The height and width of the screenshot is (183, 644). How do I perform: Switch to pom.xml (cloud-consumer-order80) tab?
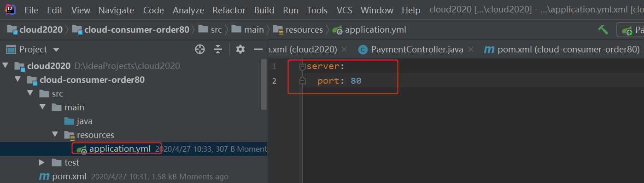pos(562,49)
